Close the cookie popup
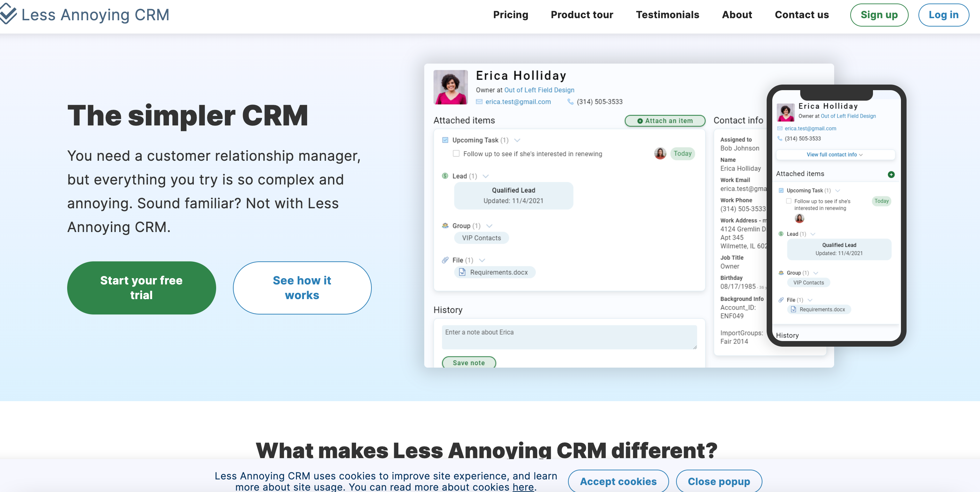The width and height of the screenshot is (980, 492). point(719,481)
